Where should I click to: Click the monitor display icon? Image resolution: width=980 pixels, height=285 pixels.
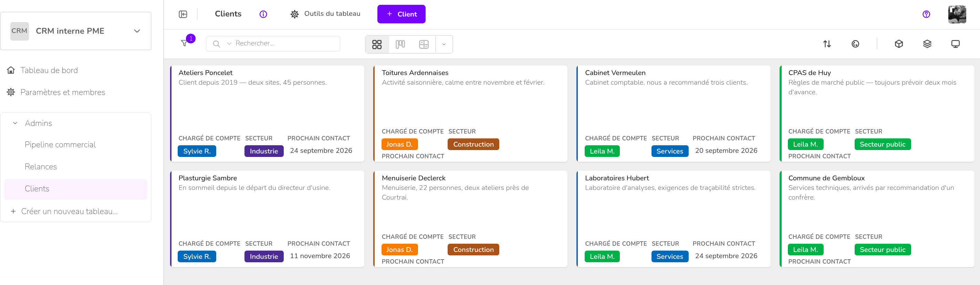[x=955, y=44]
